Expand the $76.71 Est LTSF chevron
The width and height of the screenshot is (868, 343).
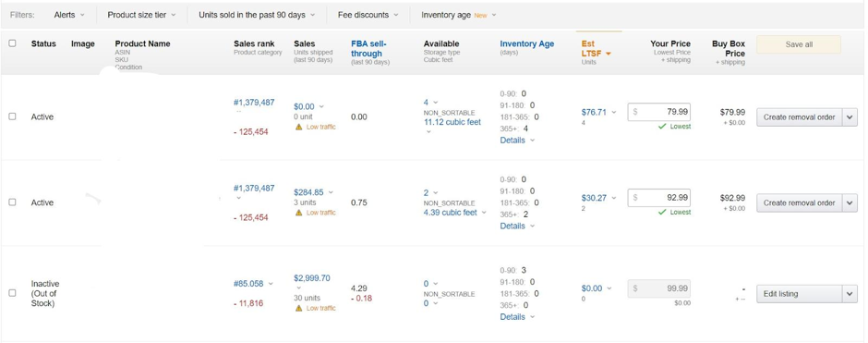tap(613, 112)
